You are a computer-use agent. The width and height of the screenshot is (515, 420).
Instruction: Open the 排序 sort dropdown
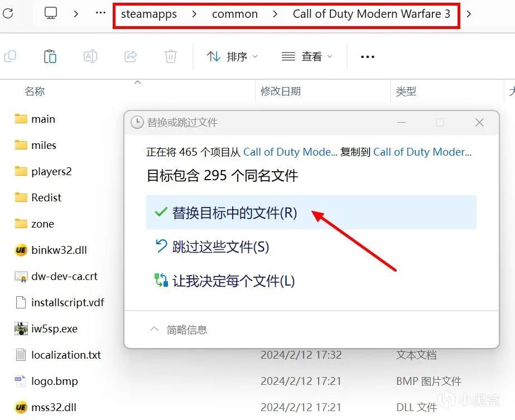click(232, 57)
